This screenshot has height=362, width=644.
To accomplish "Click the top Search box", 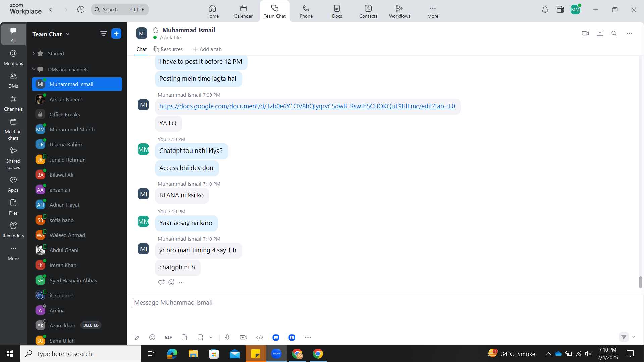I will [x=120, y=9].
